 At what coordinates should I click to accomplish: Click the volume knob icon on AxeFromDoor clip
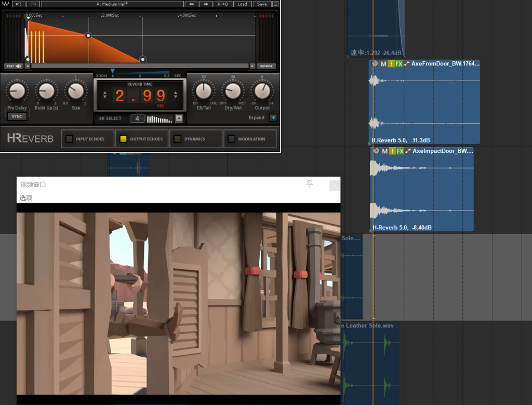tap(375, 63)
